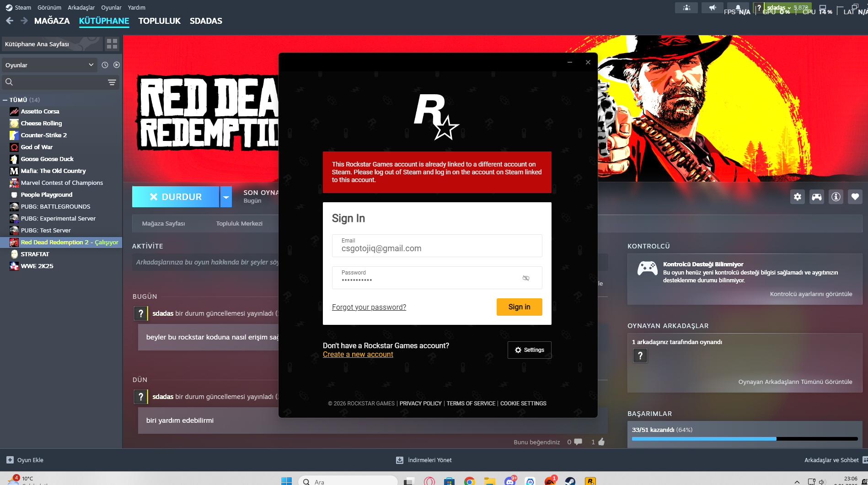The height and width of the screenshot is (485, 868).
Task: Click the friend avatar in Oynayan Arkadaşlar
Action: click(x=640, y=356)
